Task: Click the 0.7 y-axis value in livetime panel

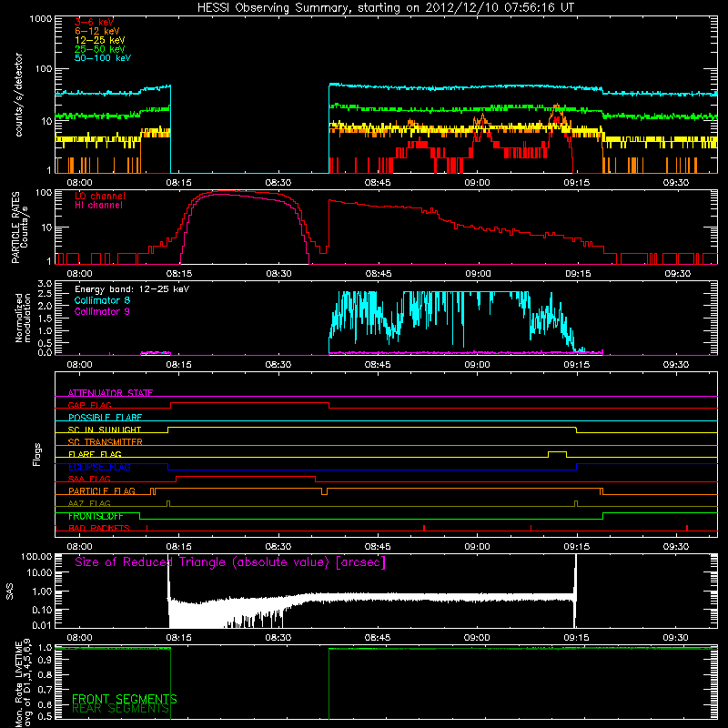Action: (45, 689)
